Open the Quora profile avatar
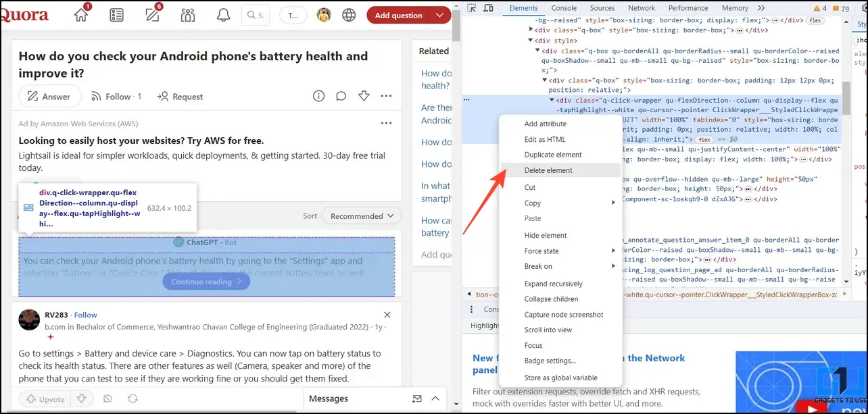This screenshot has width=868, height=414. 324,15
